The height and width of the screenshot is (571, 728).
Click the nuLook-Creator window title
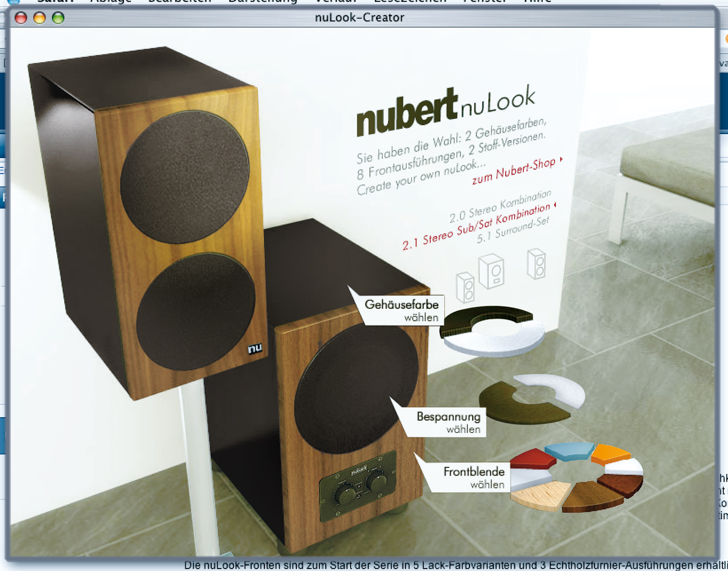tap(360, 17)
